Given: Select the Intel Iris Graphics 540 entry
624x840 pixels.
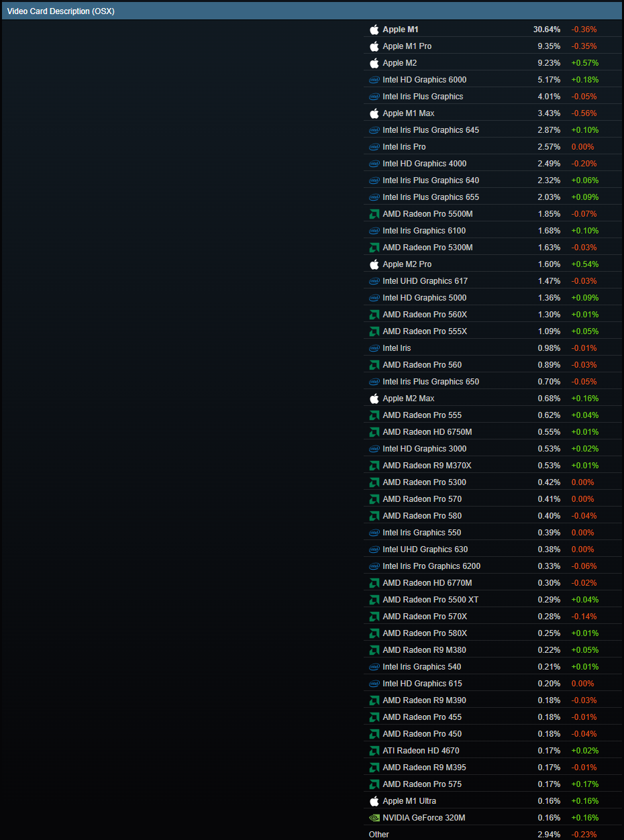Looking at the screenshot, I should 422,667.
